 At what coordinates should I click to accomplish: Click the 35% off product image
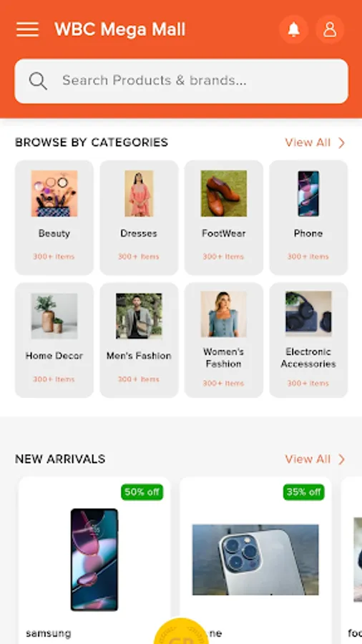coord(255,560)
